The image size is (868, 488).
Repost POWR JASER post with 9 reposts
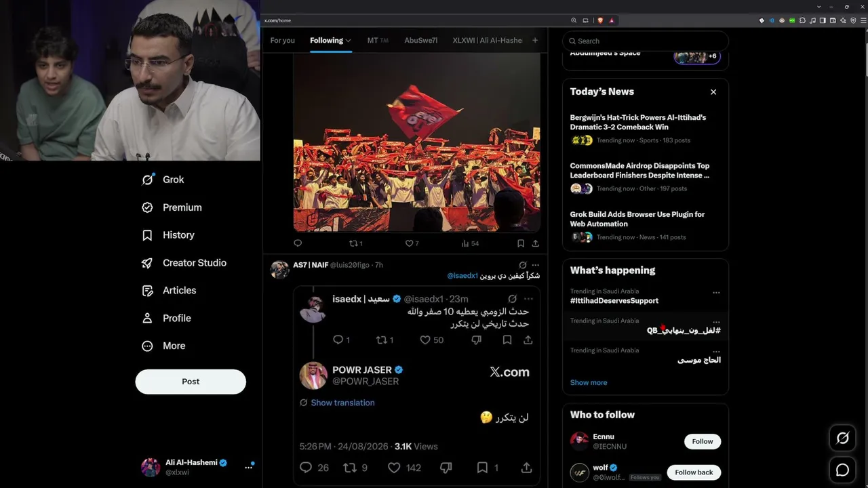point(355,468)
